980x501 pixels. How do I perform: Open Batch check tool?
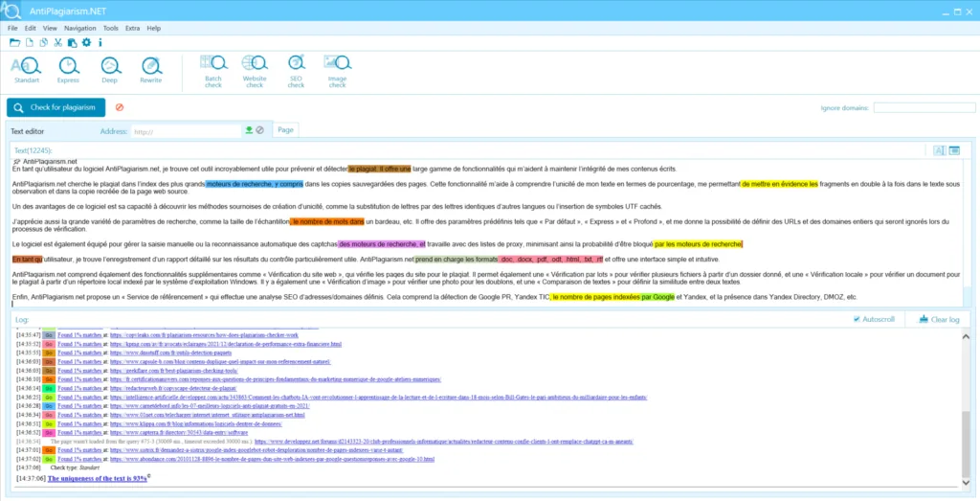pyautogui.click(x=213, y=71)
